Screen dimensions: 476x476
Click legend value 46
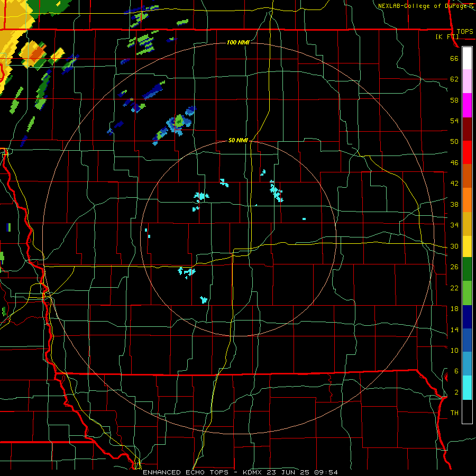pyautogui.click(x=454, y=163)
